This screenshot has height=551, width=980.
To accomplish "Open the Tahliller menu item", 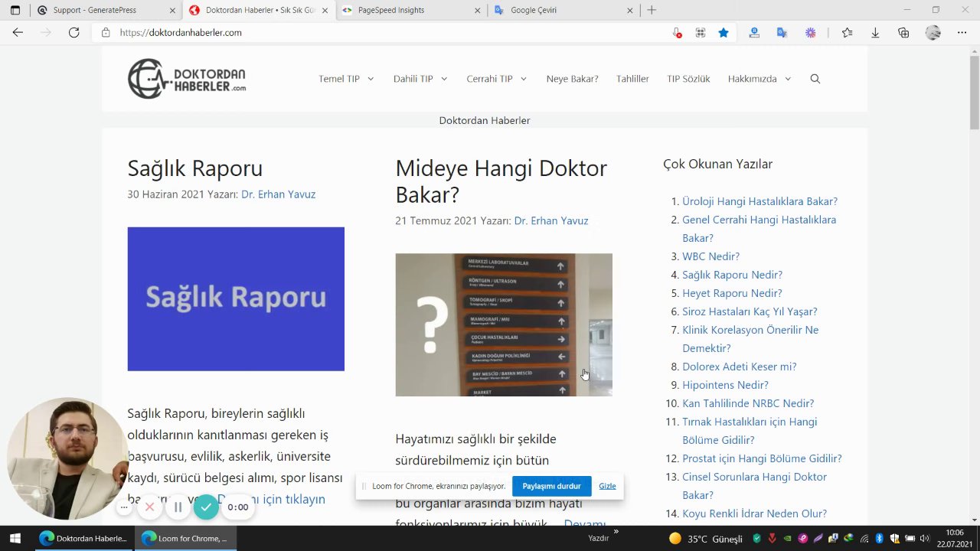I will [x=632, y=79].
